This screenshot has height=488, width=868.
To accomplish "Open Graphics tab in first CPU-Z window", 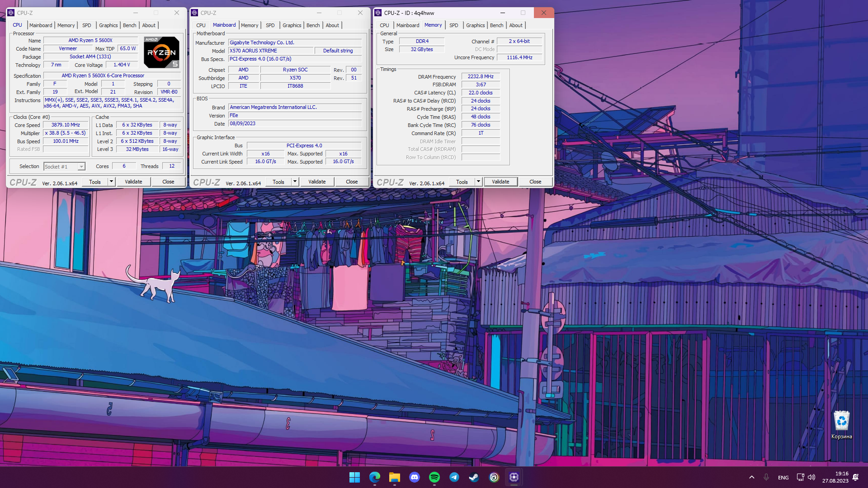I will 108,25.
